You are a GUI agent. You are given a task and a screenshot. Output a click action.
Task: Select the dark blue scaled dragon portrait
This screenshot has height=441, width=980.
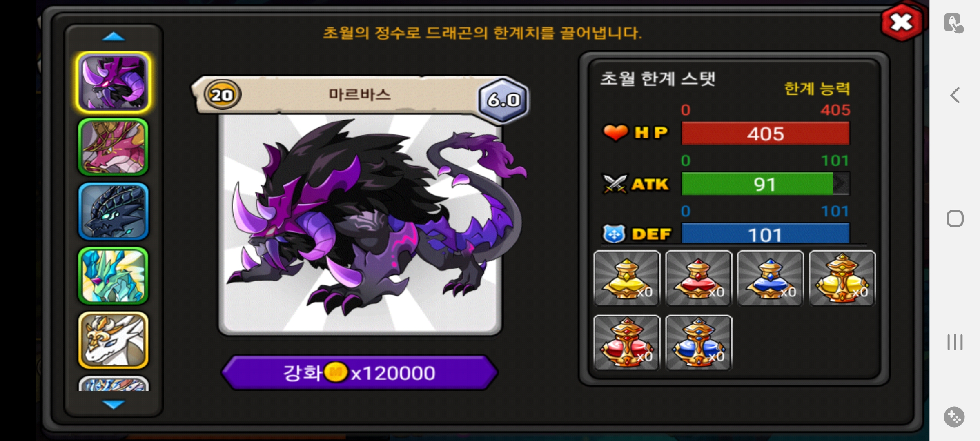point(113,211)
